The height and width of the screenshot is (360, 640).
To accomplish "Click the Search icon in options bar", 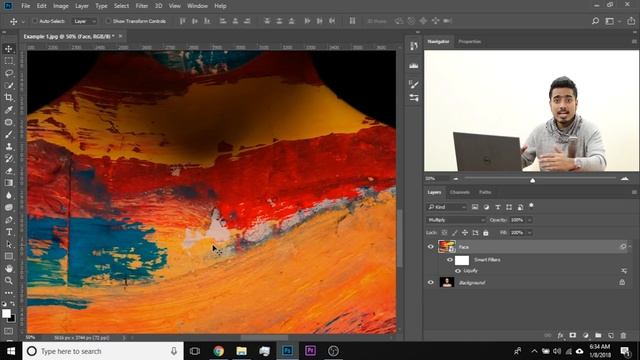I will click(595, 21).
